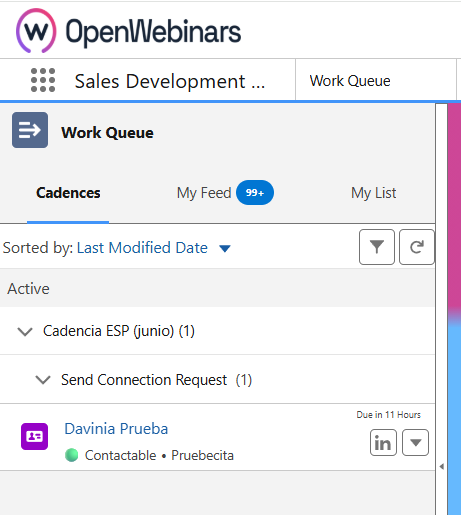Switch to the My List tab
The width and height of the screenshot is (461, 515).
coord(374,193)
